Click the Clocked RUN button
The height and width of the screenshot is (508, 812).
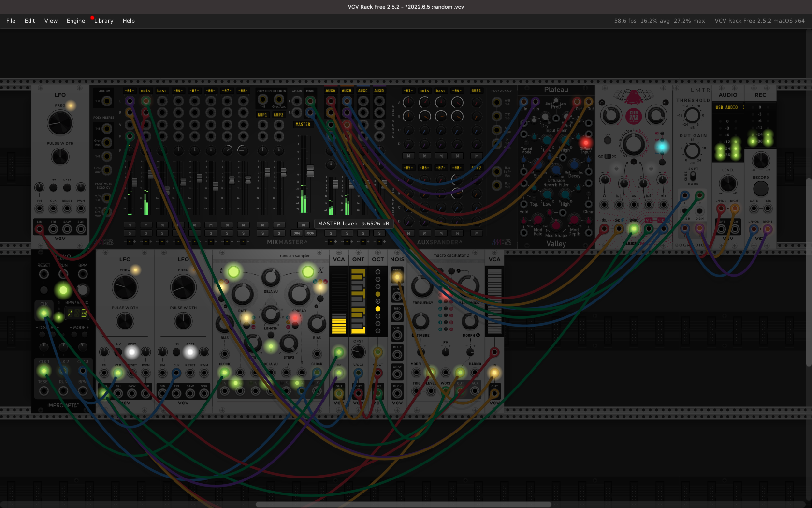[x=63, y=290]
